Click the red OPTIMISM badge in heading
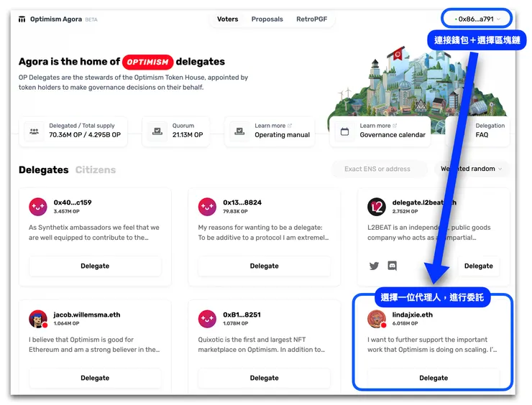This screenshot has height=405, width=532. [147, 62]
